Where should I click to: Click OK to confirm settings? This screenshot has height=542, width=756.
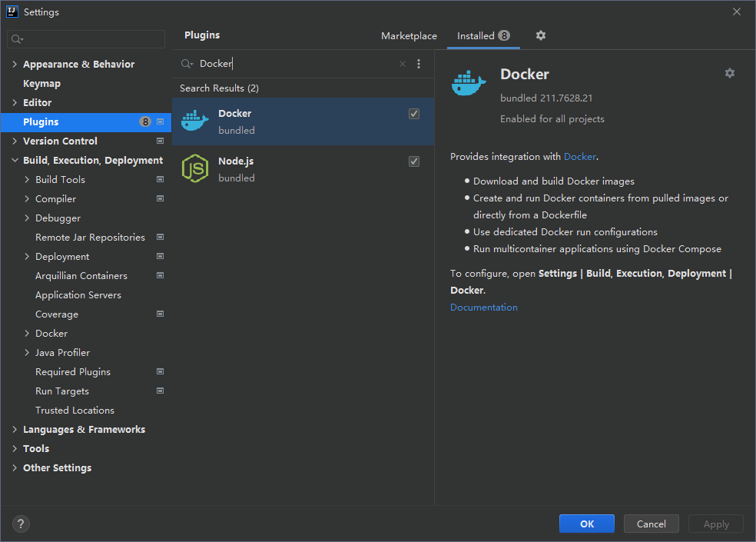(587, 524)
